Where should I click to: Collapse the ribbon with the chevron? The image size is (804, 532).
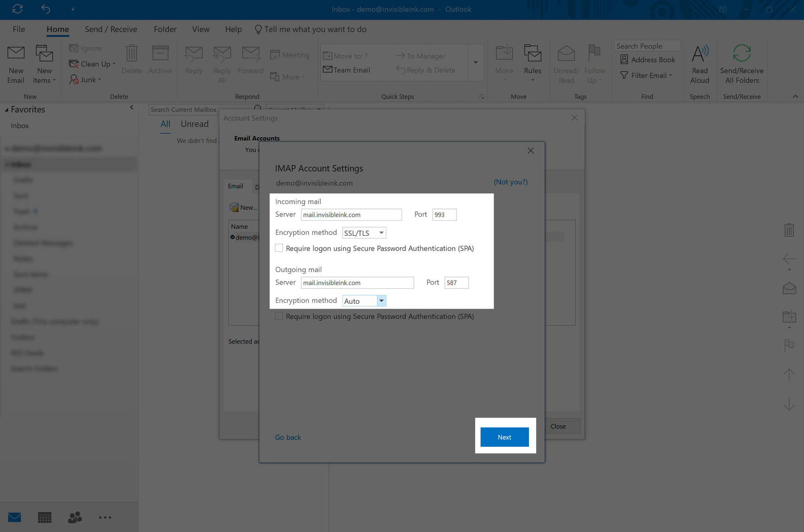(x=795, y=96)
